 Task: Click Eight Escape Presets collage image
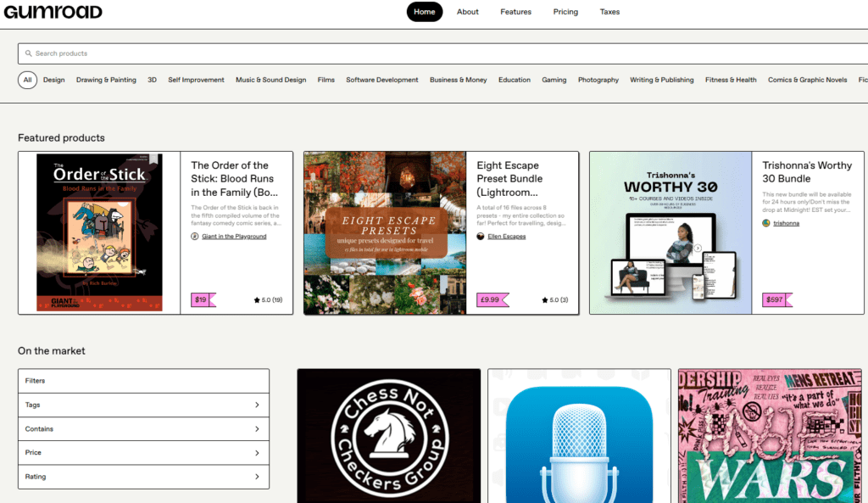tap(386, 232)
